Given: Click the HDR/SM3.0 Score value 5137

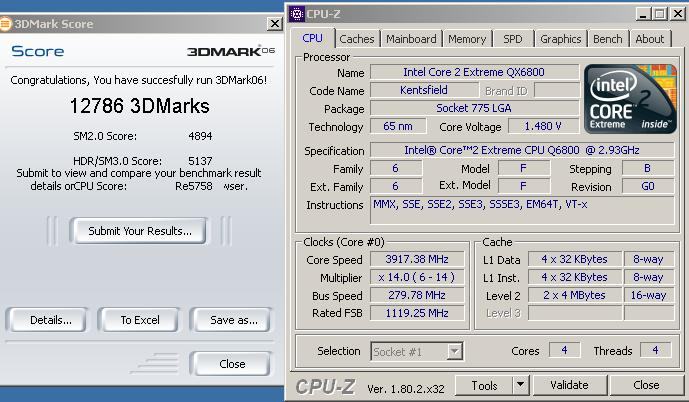Looking at the screenshot, I should coord(200,161).
